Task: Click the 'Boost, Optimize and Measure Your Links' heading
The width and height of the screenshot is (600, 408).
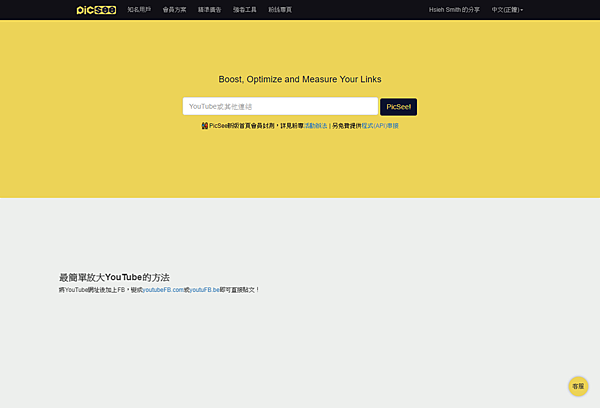Action: coord(300,79)
